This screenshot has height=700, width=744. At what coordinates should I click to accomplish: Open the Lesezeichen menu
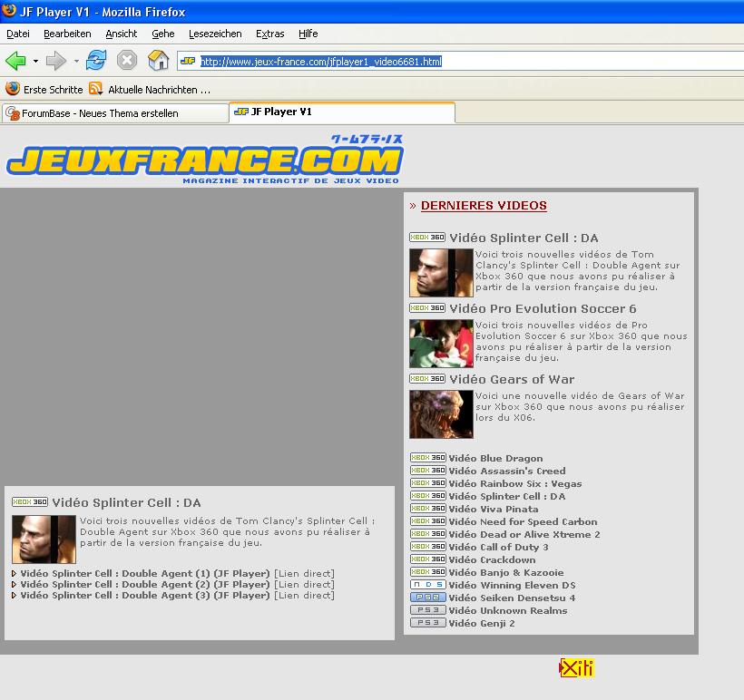pyautogui.click(x=215, y=34)
